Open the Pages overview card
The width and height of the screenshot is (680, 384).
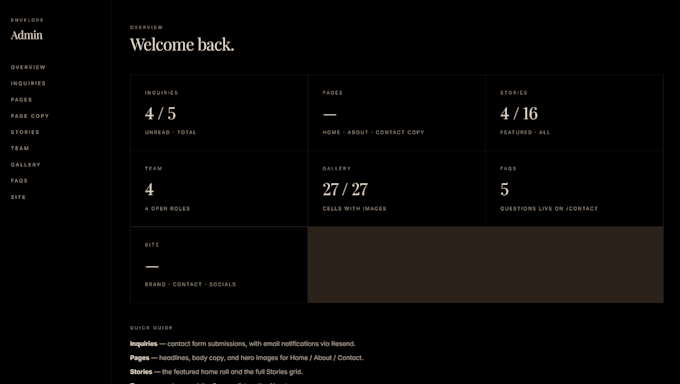[396, 113]
